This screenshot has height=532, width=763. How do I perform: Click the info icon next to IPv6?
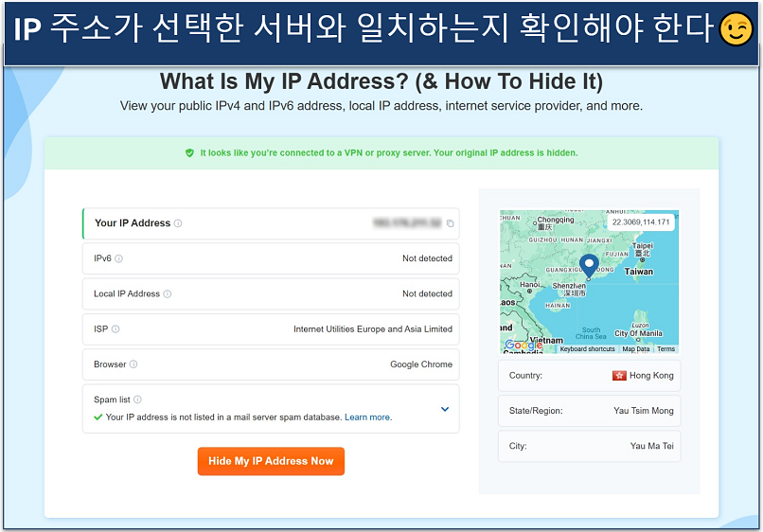118,258
